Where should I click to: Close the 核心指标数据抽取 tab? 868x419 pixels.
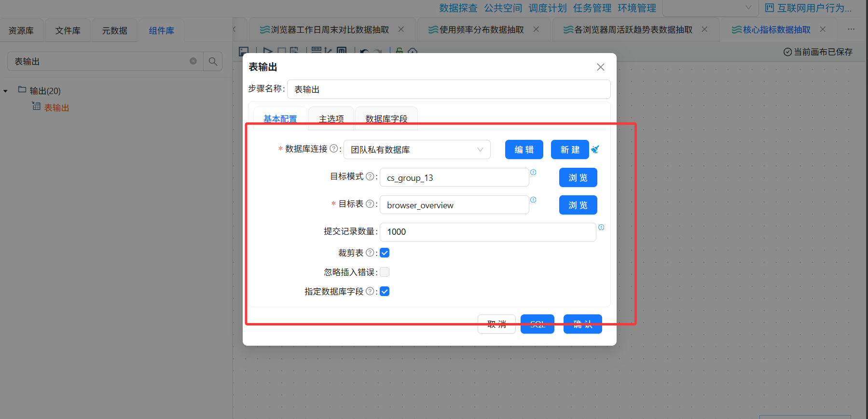(823, 29)
